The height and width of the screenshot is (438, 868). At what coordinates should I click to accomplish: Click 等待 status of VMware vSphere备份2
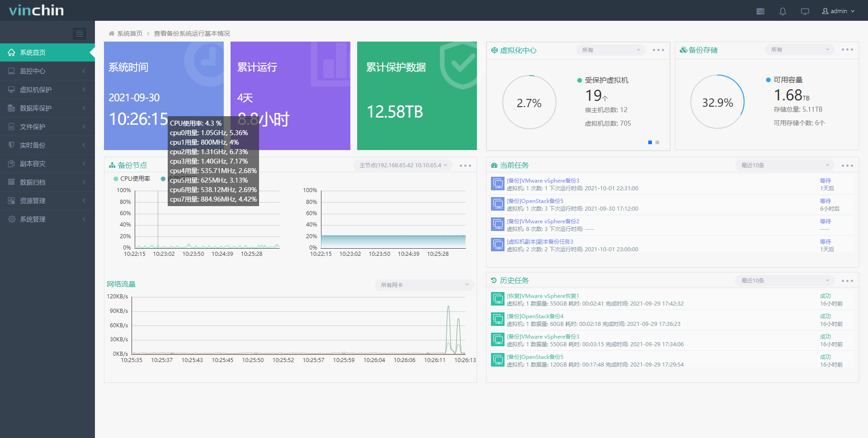826,221
